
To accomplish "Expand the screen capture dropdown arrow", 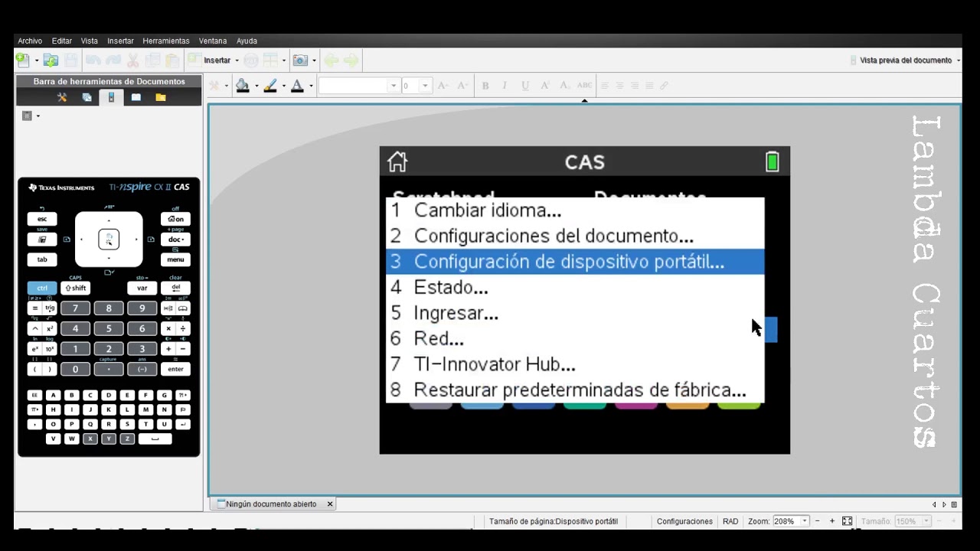I will (313, 60).
